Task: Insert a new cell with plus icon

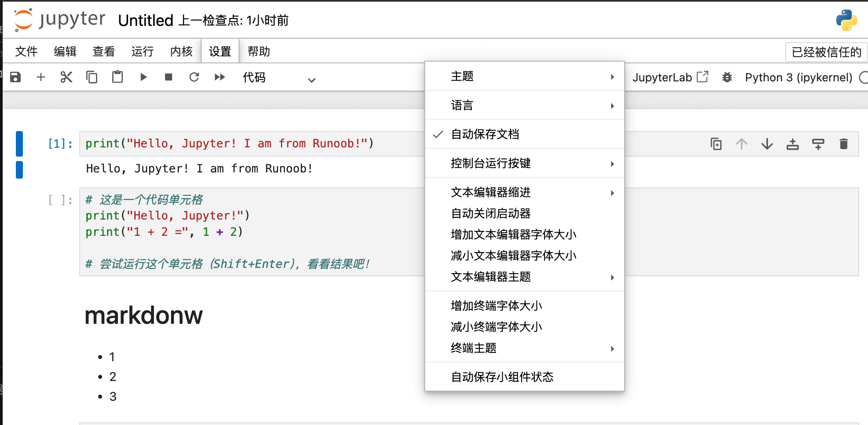Action: (x=41, y=77)
